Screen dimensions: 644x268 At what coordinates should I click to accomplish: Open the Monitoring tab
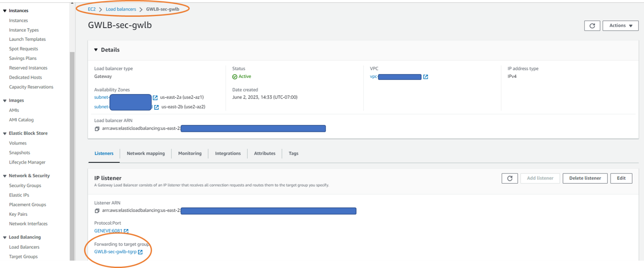[x=190, y=153]
